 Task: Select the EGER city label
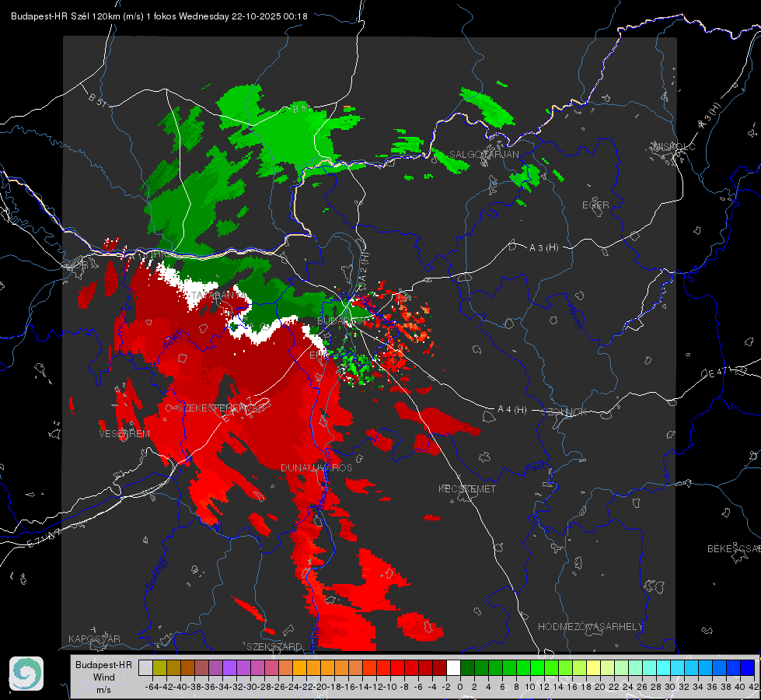(x=595, y=205)
